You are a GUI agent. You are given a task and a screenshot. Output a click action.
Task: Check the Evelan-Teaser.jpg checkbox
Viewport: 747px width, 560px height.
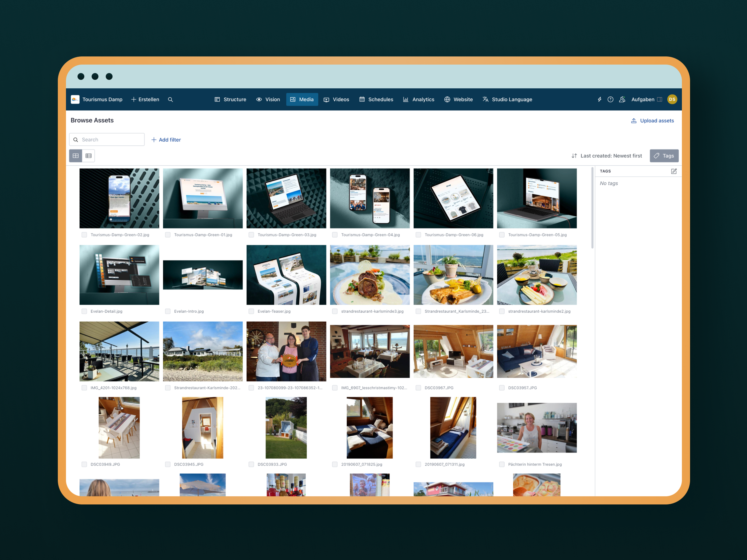tap(251, 311)
